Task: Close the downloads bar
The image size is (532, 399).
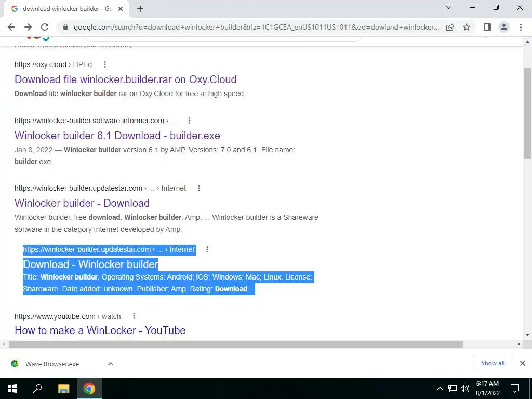Action: pos(523,363)
